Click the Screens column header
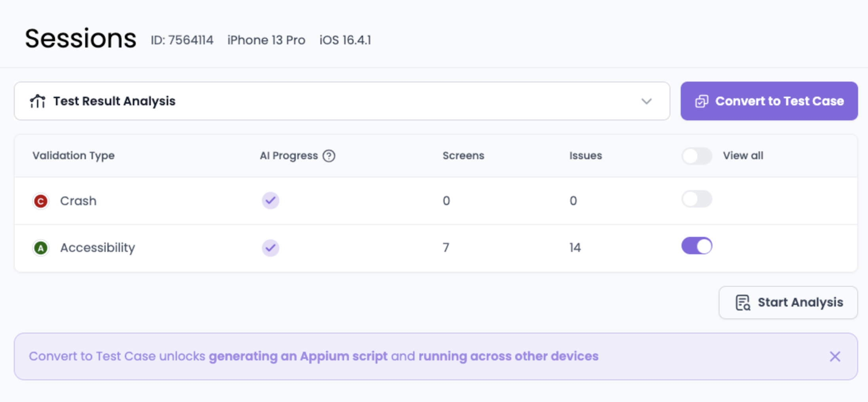 coord(463,156)
